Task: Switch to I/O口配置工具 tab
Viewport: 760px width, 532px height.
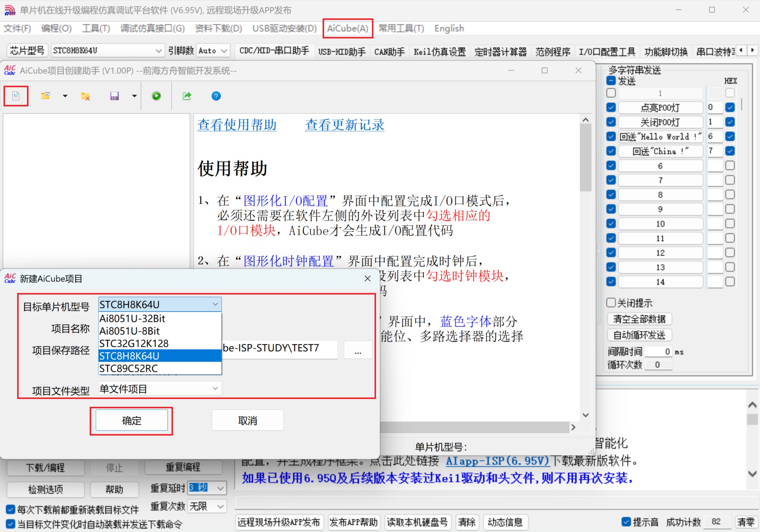Action: (607, 52)
